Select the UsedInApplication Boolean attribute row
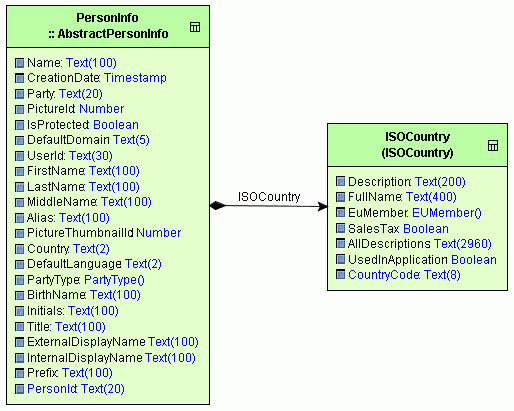The image size is (514, 411). click(422, 259)
